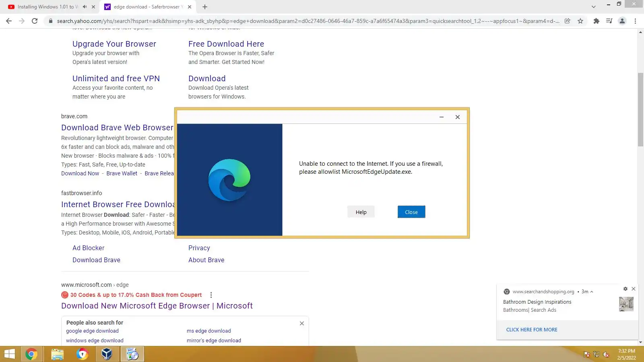Viewport: 644px width, 362px height.
Task: Open the About Brave link
Action: point(206,260)
